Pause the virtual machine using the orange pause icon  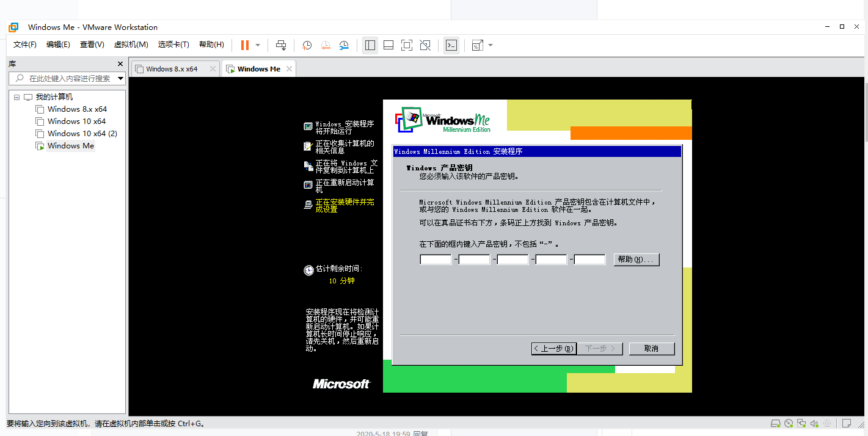pyautogui.click(x=245, y=45)
